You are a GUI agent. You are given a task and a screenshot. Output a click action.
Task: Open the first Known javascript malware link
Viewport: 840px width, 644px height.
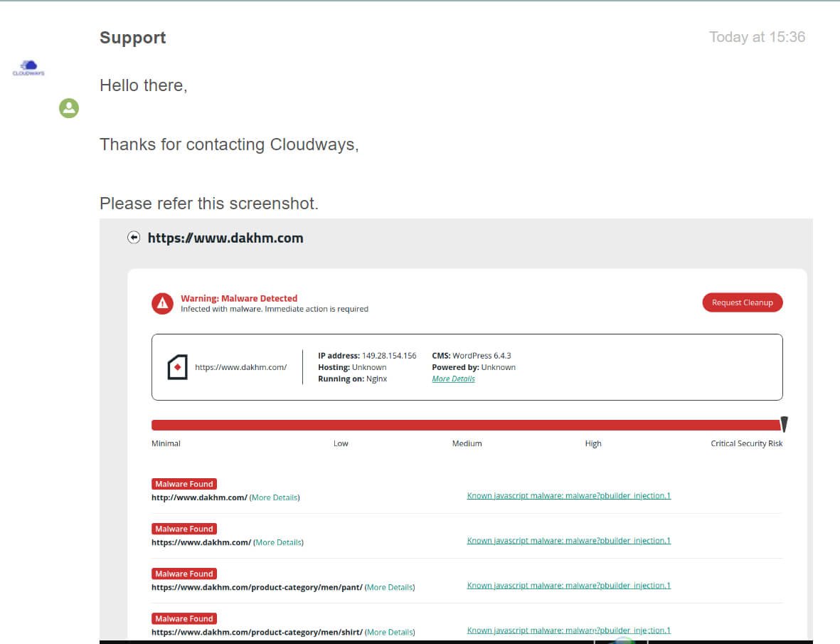pos(568,495)
